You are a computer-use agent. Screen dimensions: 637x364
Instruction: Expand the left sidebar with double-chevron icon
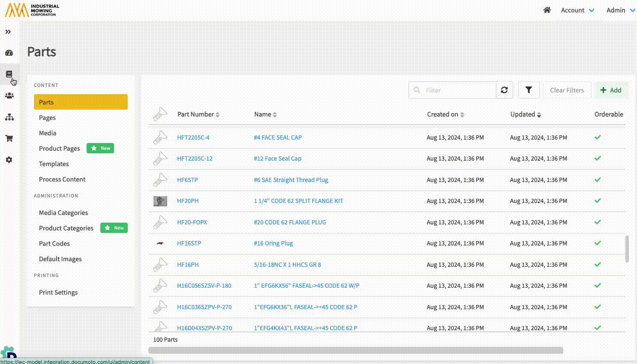tap(8, 32)
